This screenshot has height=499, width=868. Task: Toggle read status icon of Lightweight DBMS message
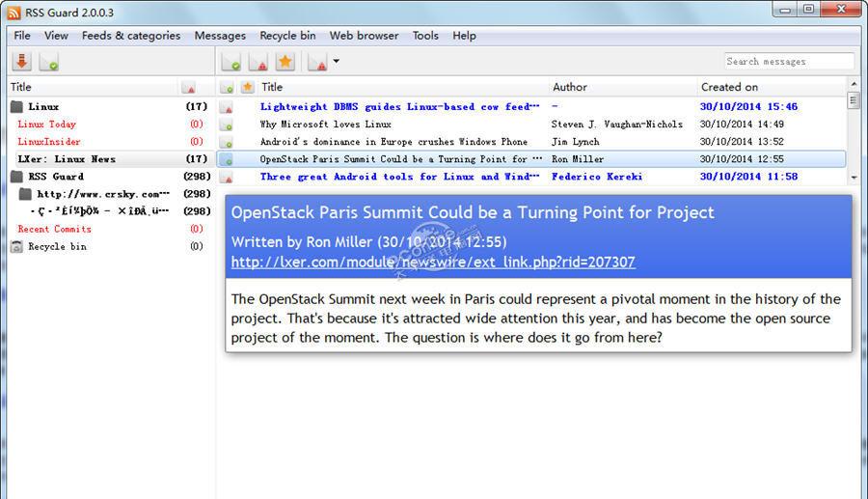[x=226, y=107]
